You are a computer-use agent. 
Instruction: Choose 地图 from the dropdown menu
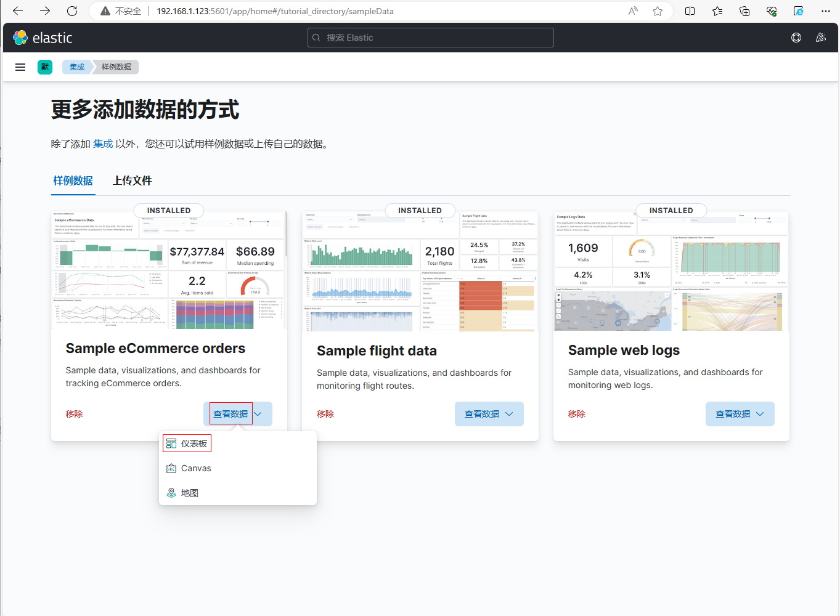pyautogui.click(x=189, y=493)
